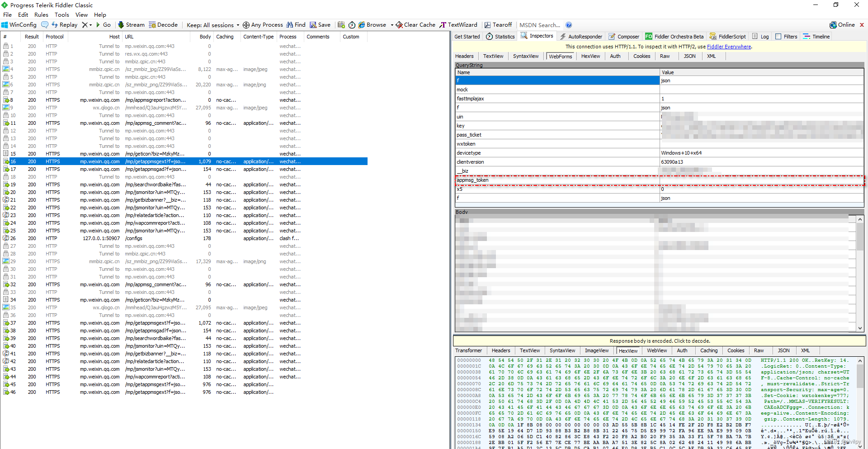Select the devicetype query string row
This screenshot has height=449, width=868.
click(x=660, y=153)
